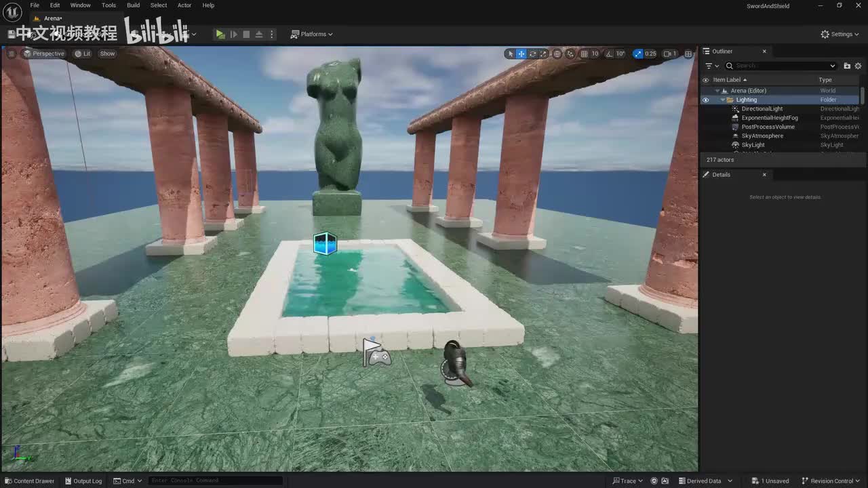Open the Output Log
Image resolution: width=868 pixels, height=488 pixels.
[x=83, y=481]
